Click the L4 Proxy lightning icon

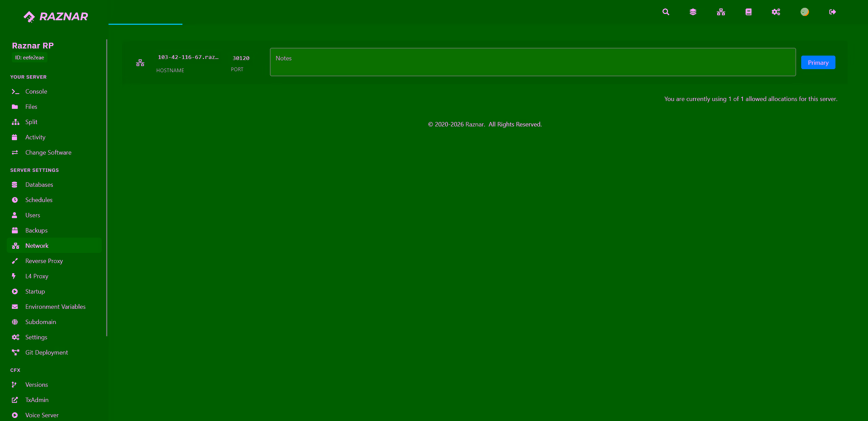(14, 276)
